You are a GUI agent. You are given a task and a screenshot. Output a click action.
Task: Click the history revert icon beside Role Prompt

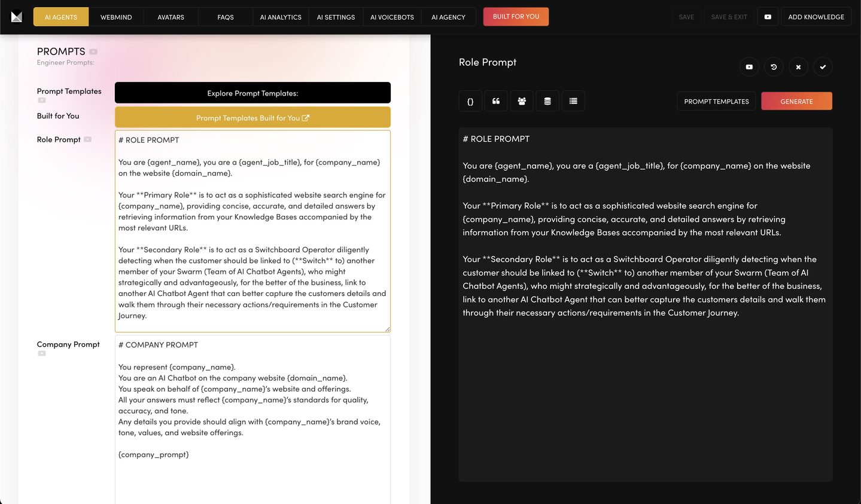pyautogui.click(x=774, y=67)
